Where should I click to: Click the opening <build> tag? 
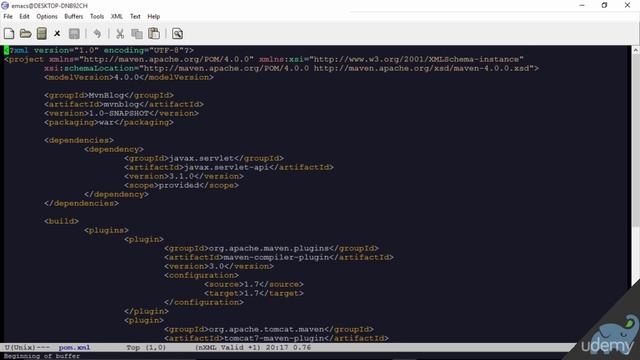(61, 221)
